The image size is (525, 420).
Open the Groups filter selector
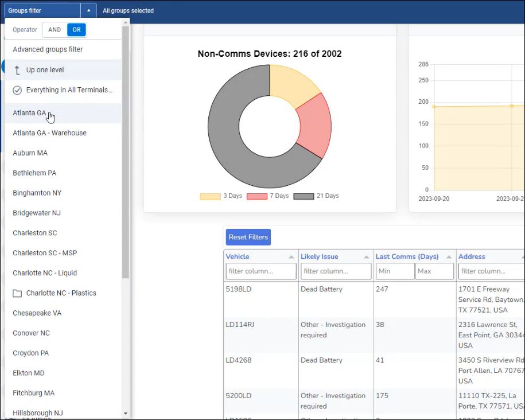click(x=42, y=10)
